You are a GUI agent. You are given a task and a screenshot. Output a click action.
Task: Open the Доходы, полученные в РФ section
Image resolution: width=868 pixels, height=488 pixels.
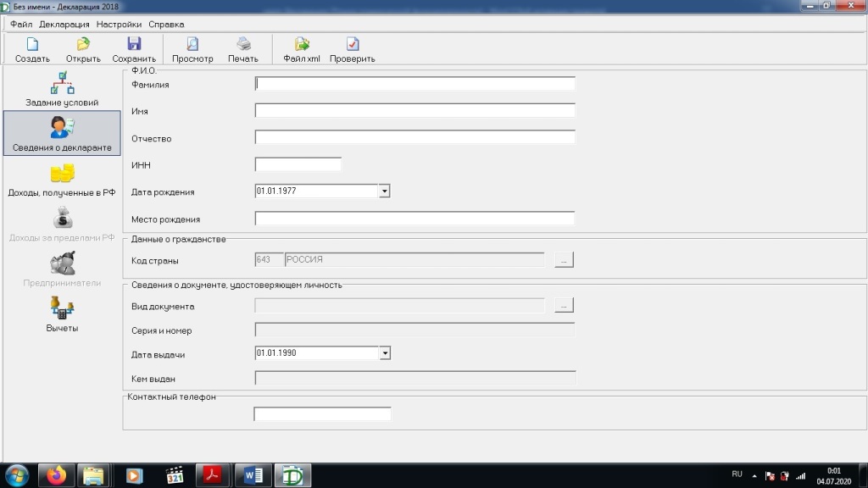(x=62, y=180)
